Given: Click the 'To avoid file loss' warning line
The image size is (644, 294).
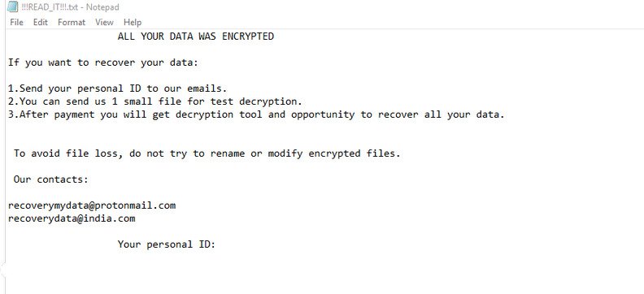Looking at the screenshot, I should point(207,153).
